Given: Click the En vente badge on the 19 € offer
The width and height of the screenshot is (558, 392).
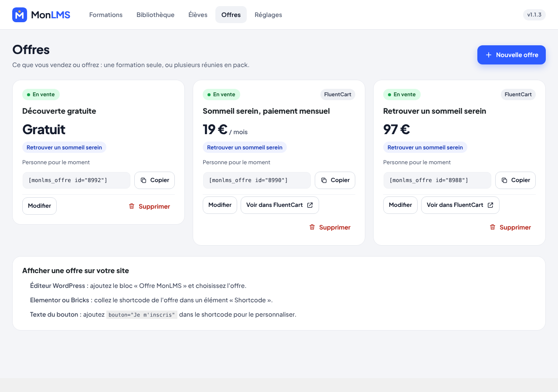Looking at the screenshot, I should click(221, 95).
